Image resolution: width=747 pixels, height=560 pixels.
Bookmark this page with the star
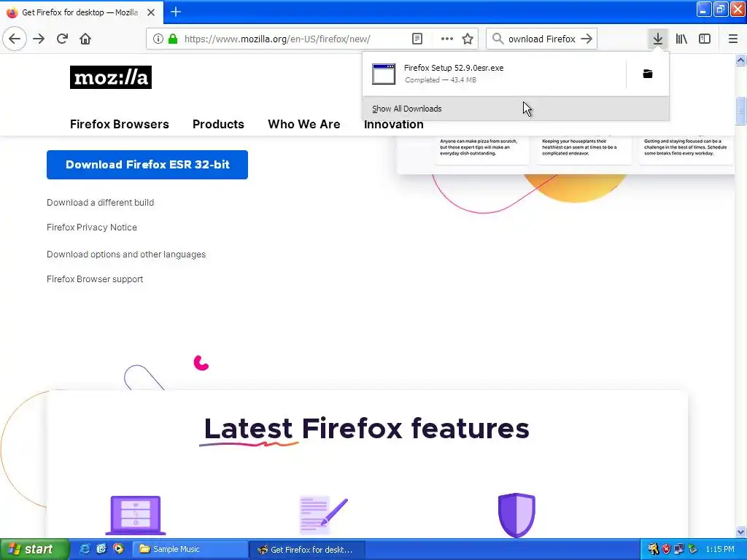tap(468, 39)
